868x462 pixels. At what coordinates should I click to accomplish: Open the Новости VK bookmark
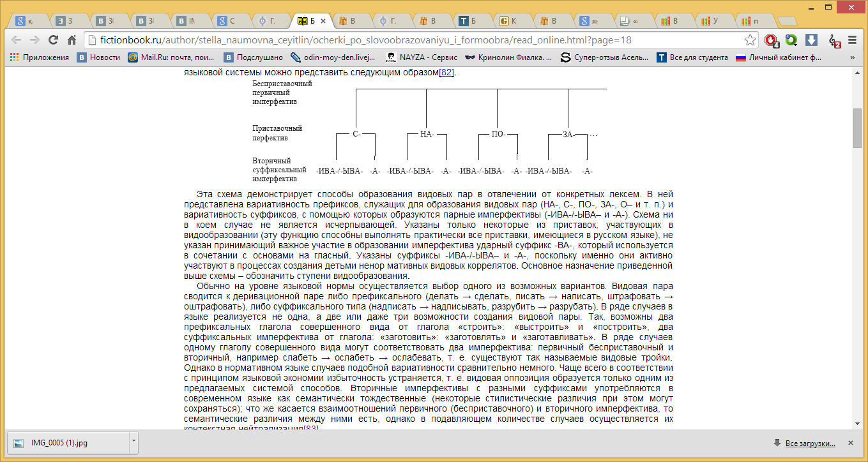click(x=98, y=57)
